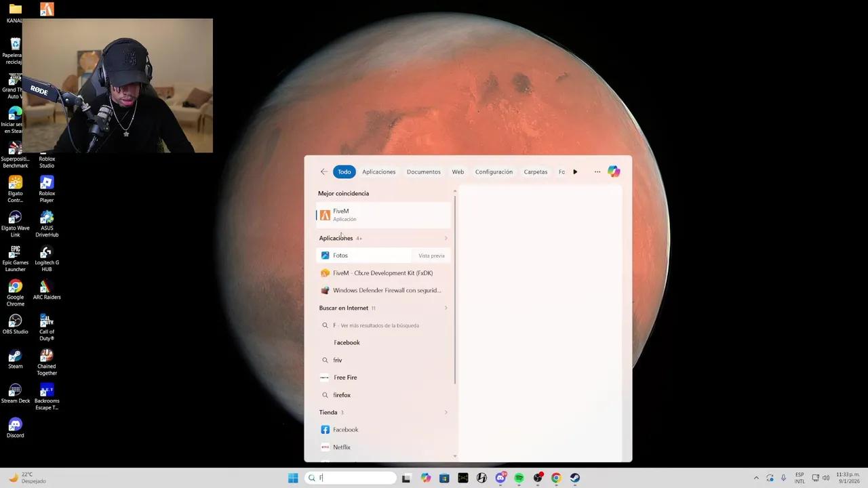Expand the Aplicaciones results section

pyautogui.click(x=446, y=238)
